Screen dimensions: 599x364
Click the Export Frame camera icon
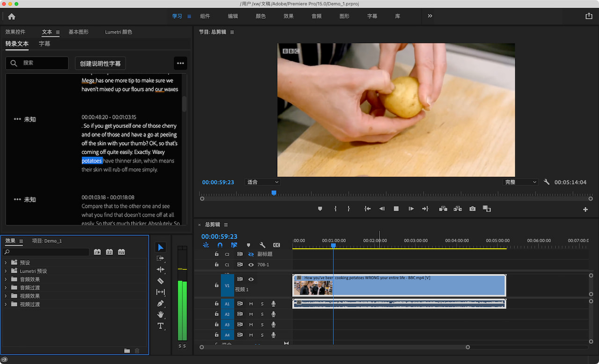pyautogui.click(x=472, y=209)
